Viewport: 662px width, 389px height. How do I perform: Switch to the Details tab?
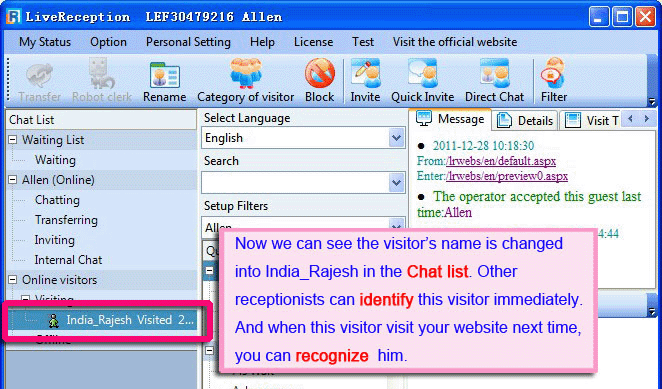click(x=525, y=121)
